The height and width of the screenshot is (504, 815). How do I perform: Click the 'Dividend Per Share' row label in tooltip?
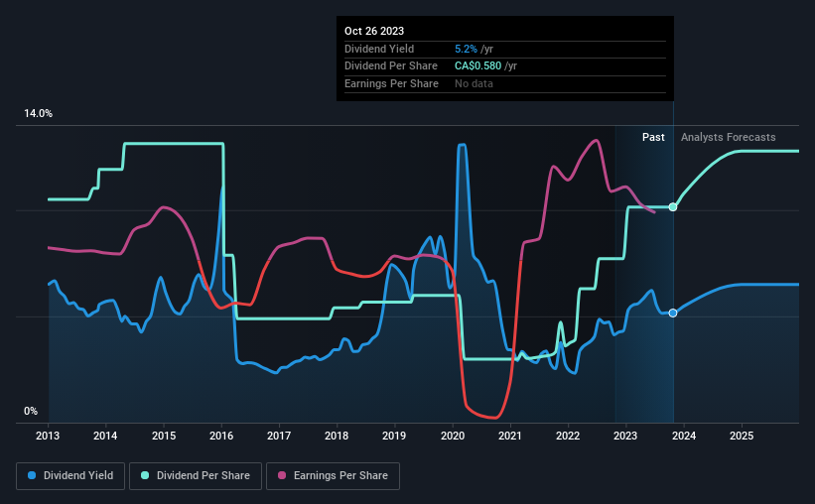coord(391,66)
